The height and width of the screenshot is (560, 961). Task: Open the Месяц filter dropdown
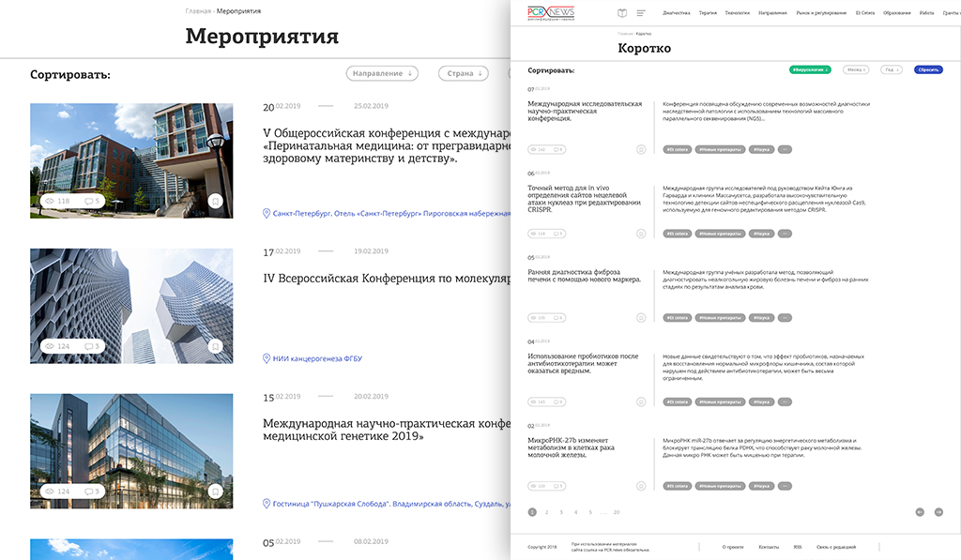pos(856,69)
